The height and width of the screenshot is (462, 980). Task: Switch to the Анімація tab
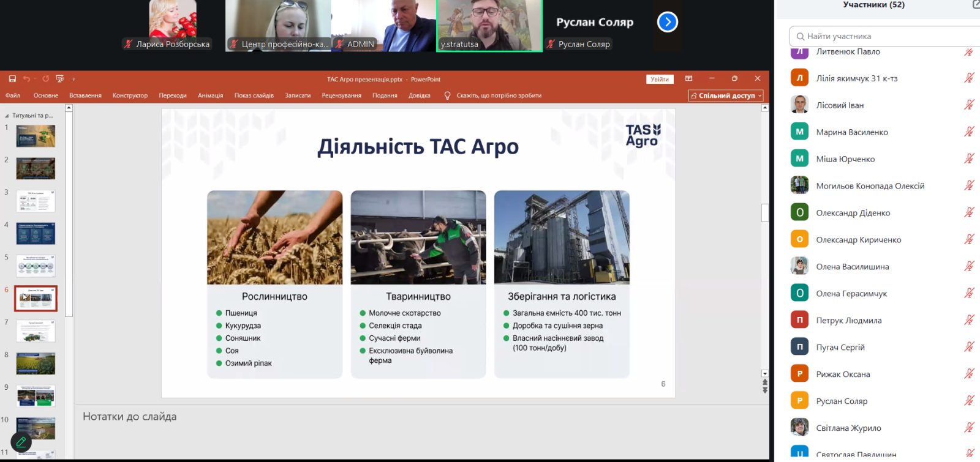pos(210,95)
